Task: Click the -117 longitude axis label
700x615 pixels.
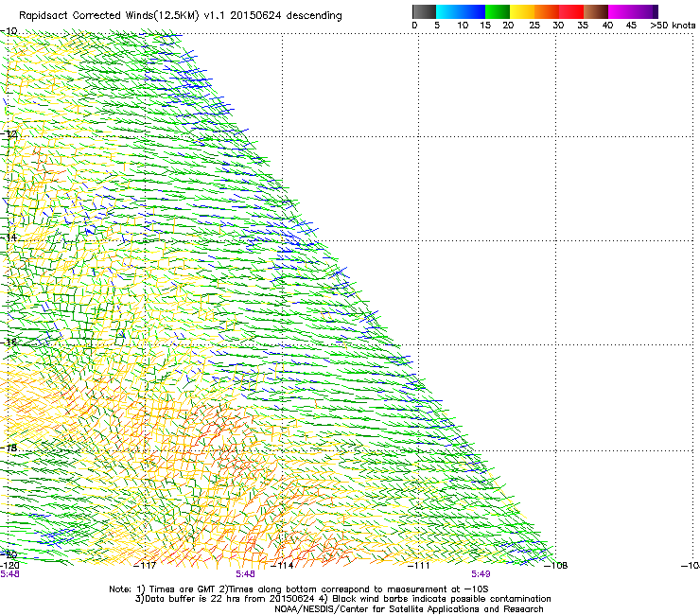Action: [145, 566]
